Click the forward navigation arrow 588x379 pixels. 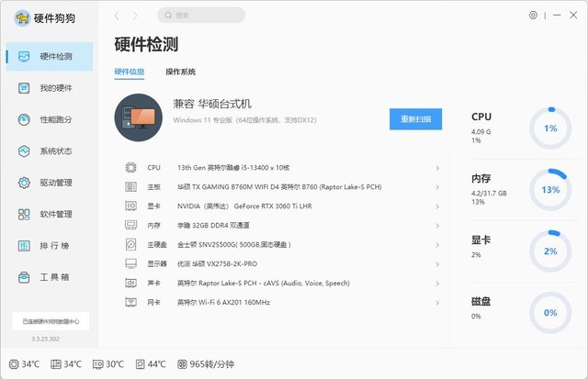(x=136, y=16)
